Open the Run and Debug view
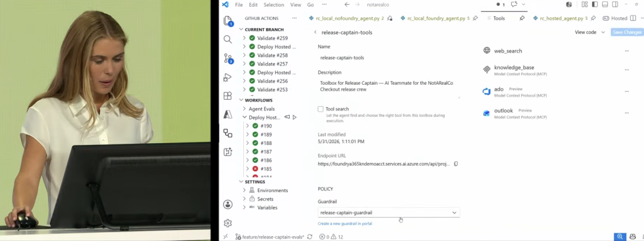The width and height of the screenshot is (644, 241). click(x=228, y=77)
